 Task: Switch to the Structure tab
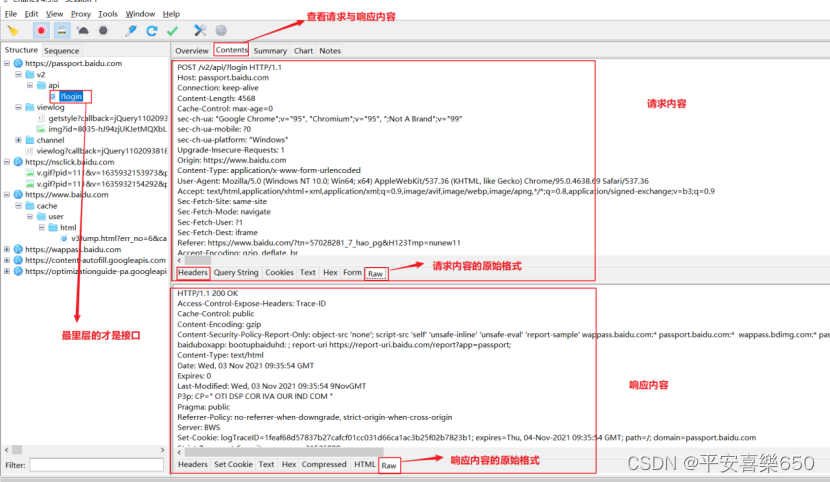[21, 50]
